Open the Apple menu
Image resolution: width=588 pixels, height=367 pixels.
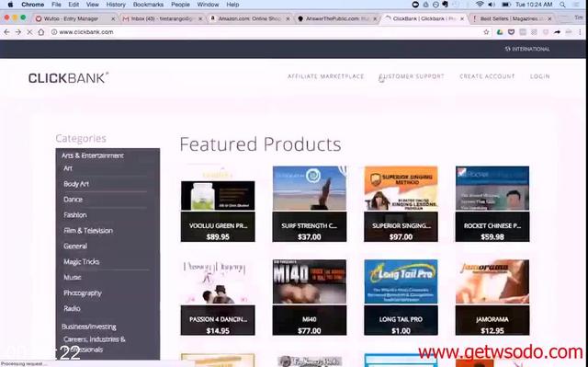(x=10, y=5)
